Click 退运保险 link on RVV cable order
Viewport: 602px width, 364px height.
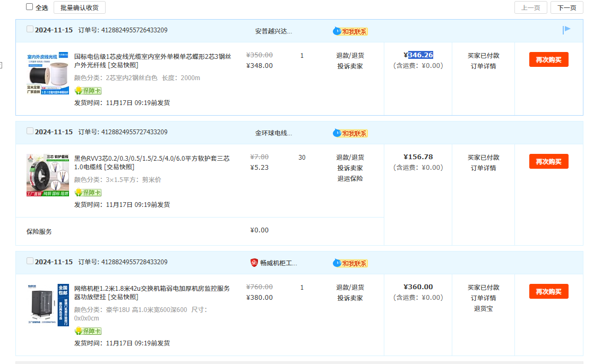(x=350, y=179)
